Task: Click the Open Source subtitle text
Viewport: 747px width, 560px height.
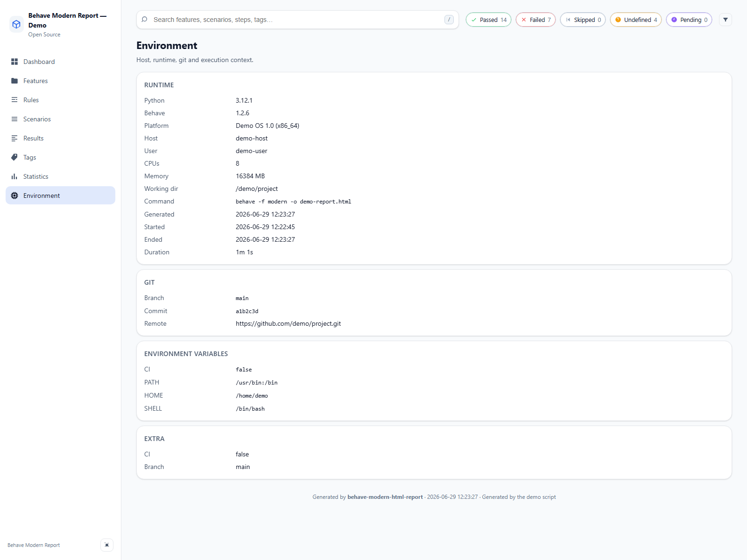Action: [x=44, y=35]
